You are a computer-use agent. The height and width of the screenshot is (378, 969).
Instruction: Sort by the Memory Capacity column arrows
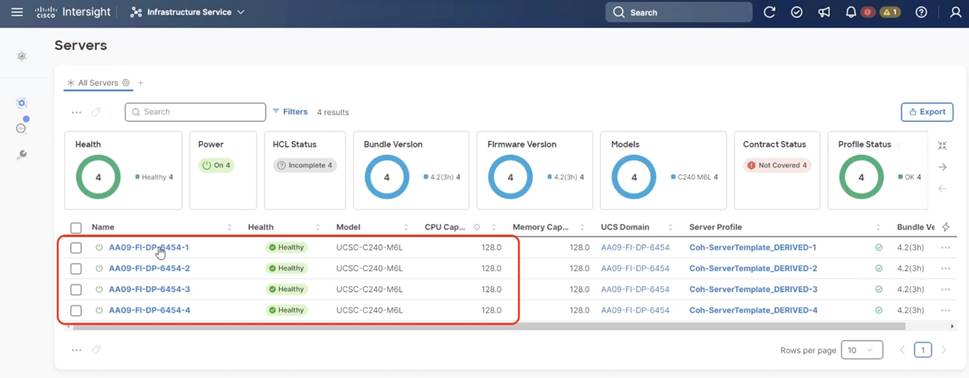point(582,227)
